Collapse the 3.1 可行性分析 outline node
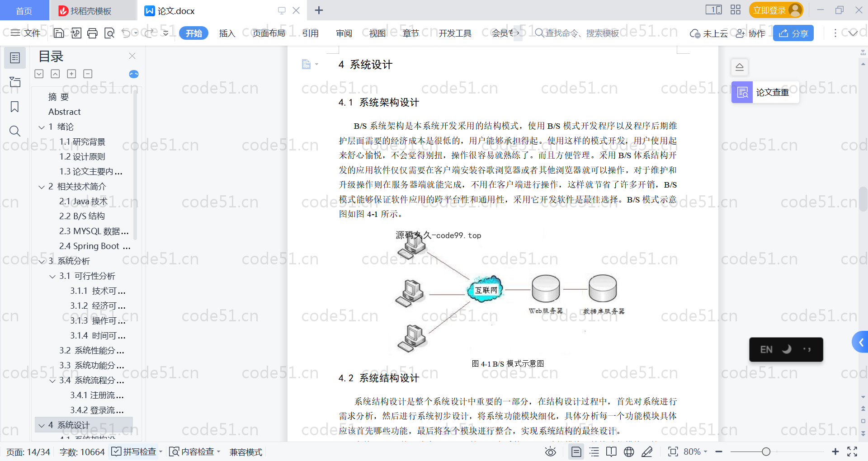The height and width of the screenshot is (461, 868). (52, 276)
